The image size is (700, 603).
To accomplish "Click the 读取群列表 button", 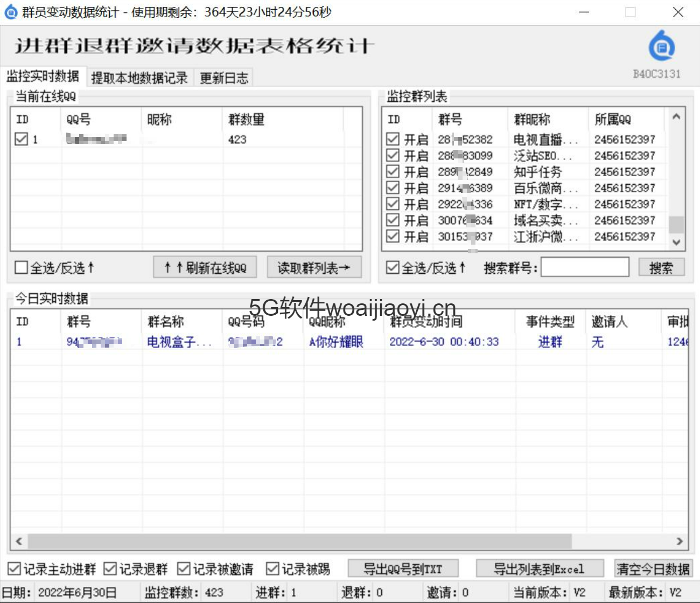I will pos(314,267).
